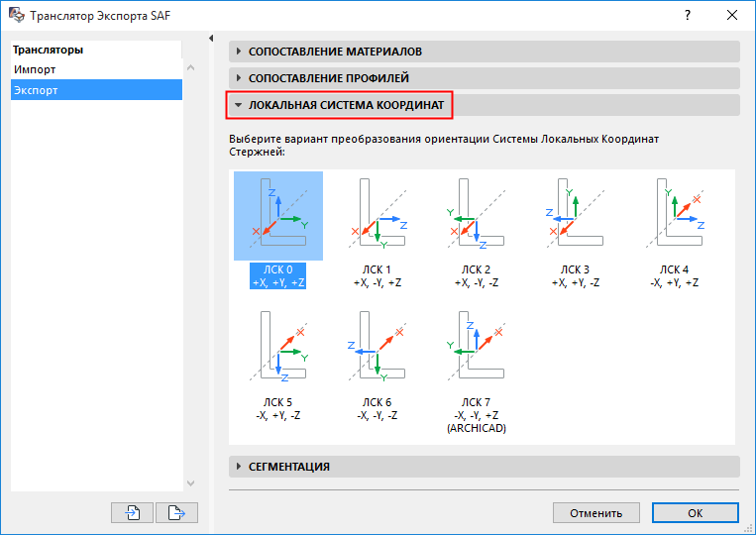Expand Сопоставление профилей section
This screenshot has height=535, width=756.
pos(485,78)
